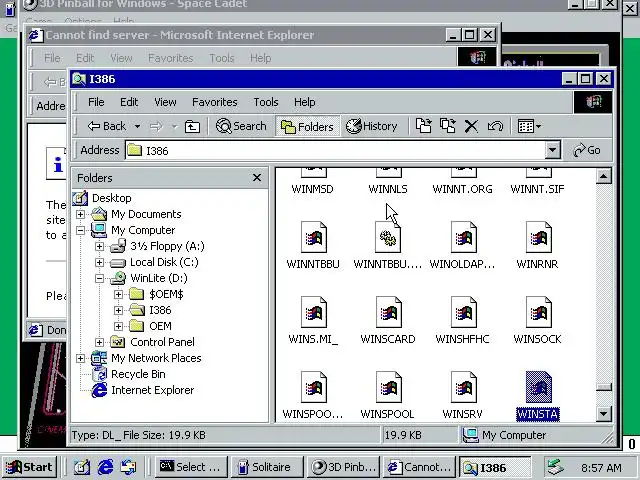Expand My Documents tree node
640x480 pixels.
point(80,214)
